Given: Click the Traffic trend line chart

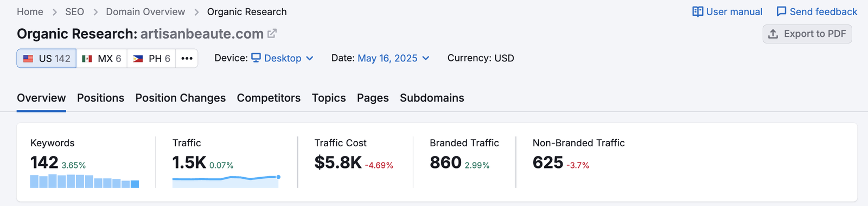Looking at the screenshot, I should pos(226,181).
